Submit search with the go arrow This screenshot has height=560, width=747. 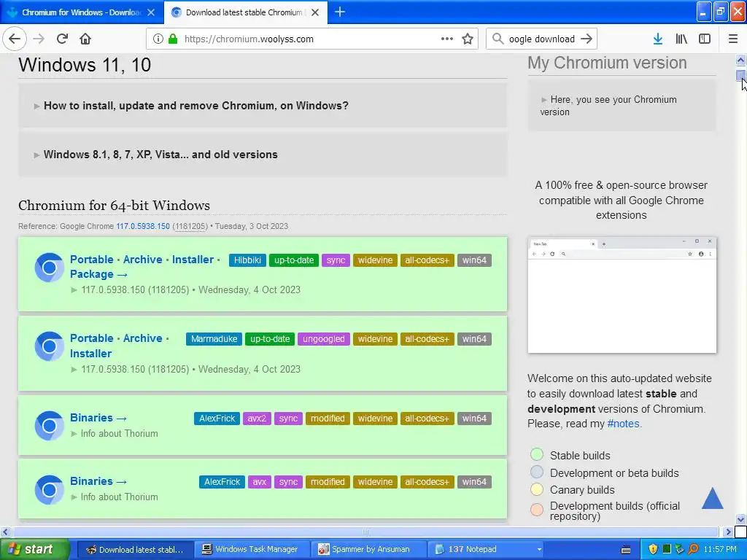tap(587, 39)
